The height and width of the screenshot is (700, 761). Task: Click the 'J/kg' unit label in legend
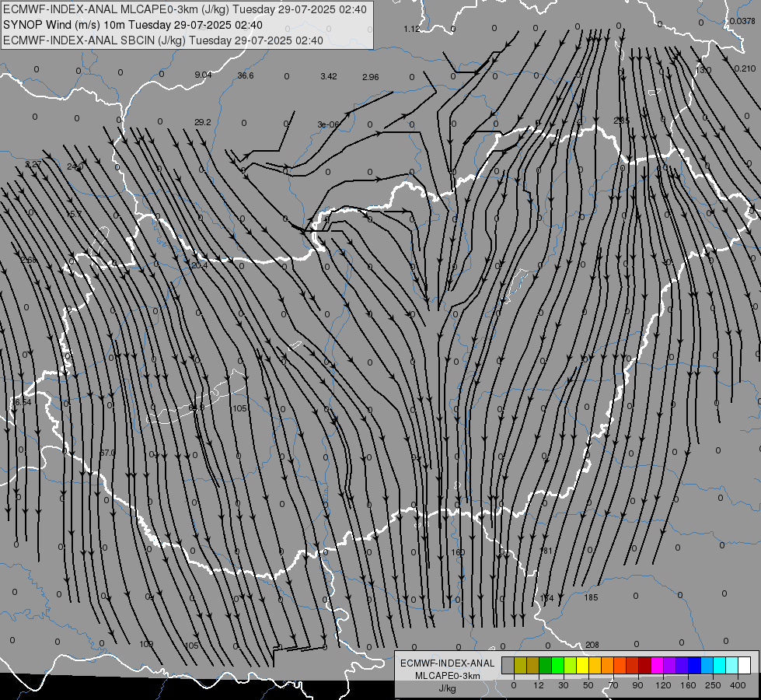(447, 689)
